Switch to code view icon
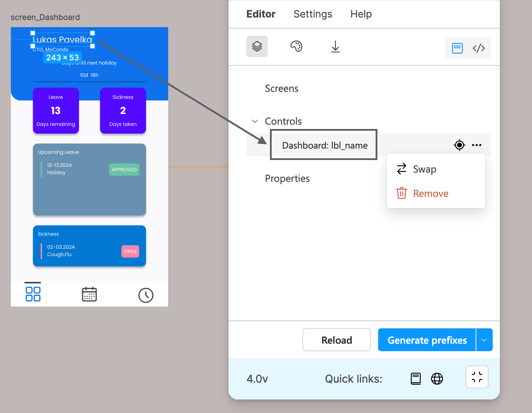 coord(478,48)
